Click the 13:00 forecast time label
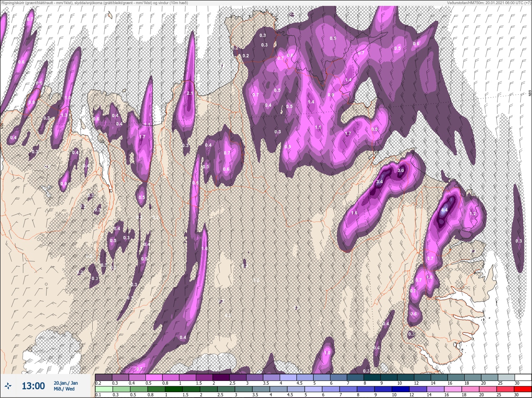 [33, 386]
